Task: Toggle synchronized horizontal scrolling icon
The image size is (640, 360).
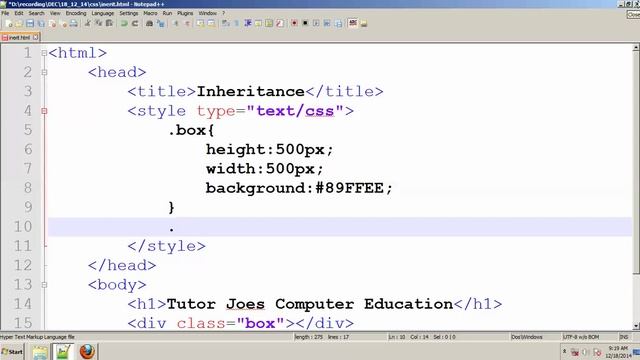Action: [x=211, y=23]
